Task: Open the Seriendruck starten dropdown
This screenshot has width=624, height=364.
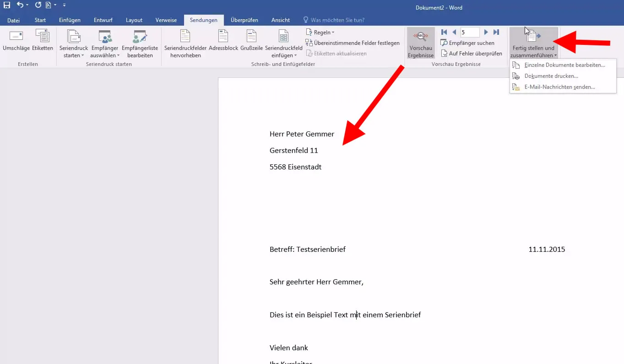Action: click(x=73, y=44)
